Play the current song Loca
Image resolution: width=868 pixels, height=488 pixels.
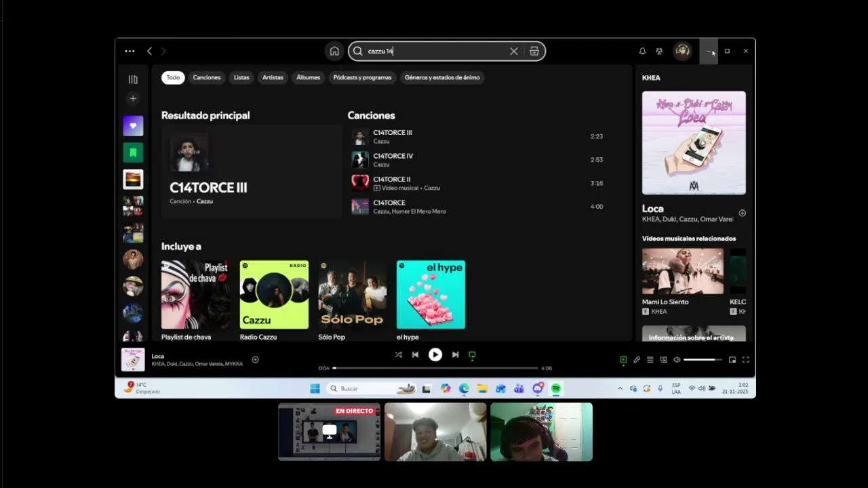(435, 354)
